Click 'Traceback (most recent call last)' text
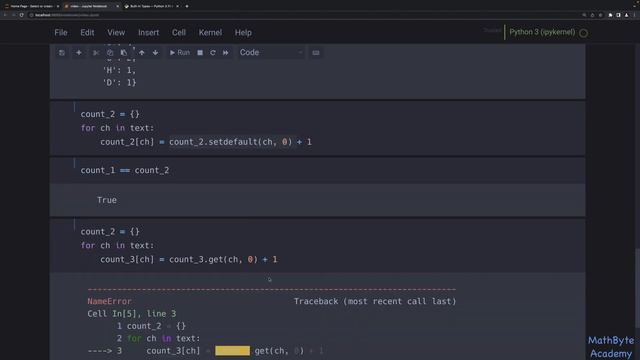640x360 pixels. point(375,301)
